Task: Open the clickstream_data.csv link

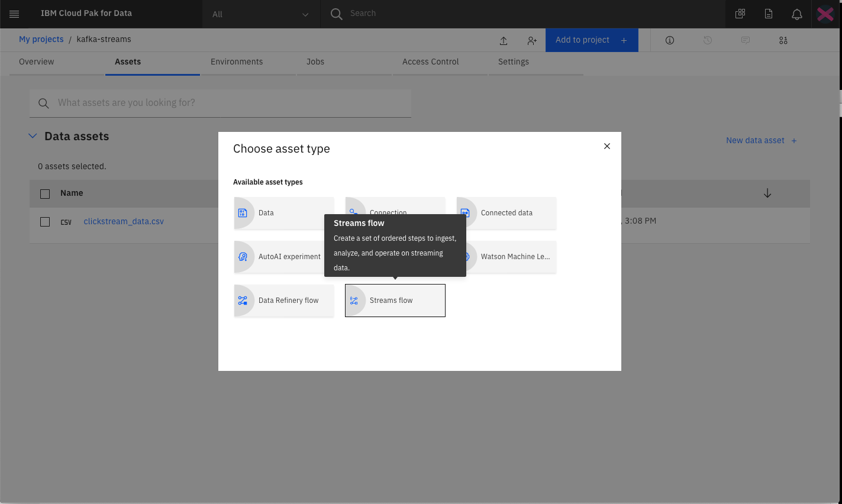Action: click(124, 221)
